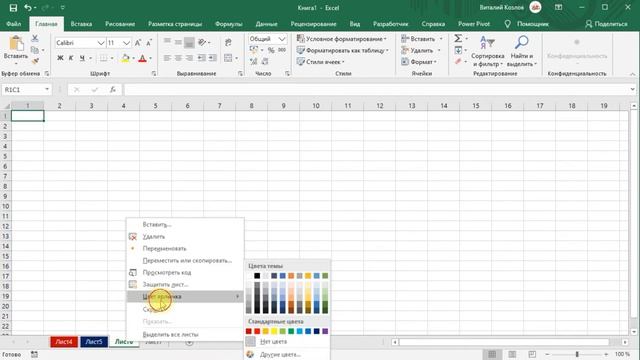Increase font size with large A icon

pyautogui.click(x=138, y=43)
